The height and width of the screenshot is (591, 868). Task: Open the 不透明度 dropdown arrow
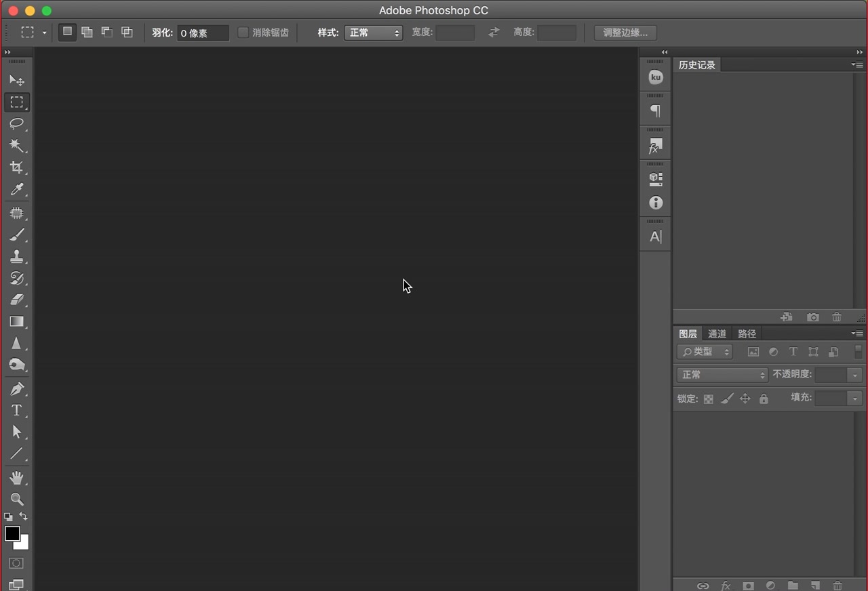[x=855, y=375]
